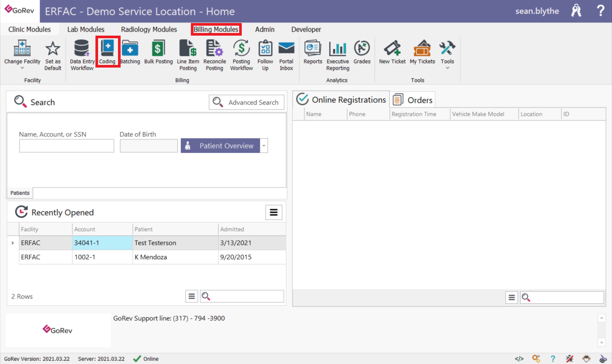
Task: Click the Name, Account, or SSN field
Action: (66, 146)
